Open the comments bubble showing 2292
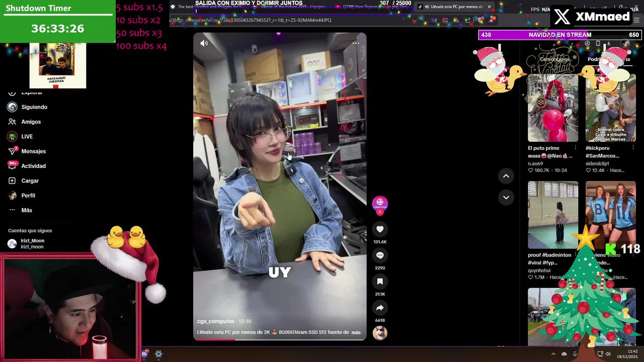Screen dimensions: 644x362 point(380,255)
